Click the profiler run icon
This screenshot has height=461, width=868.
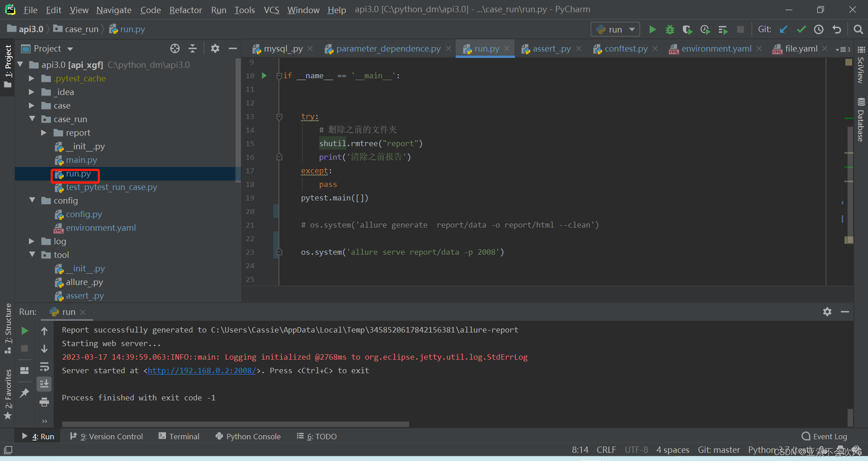[705, 29]
